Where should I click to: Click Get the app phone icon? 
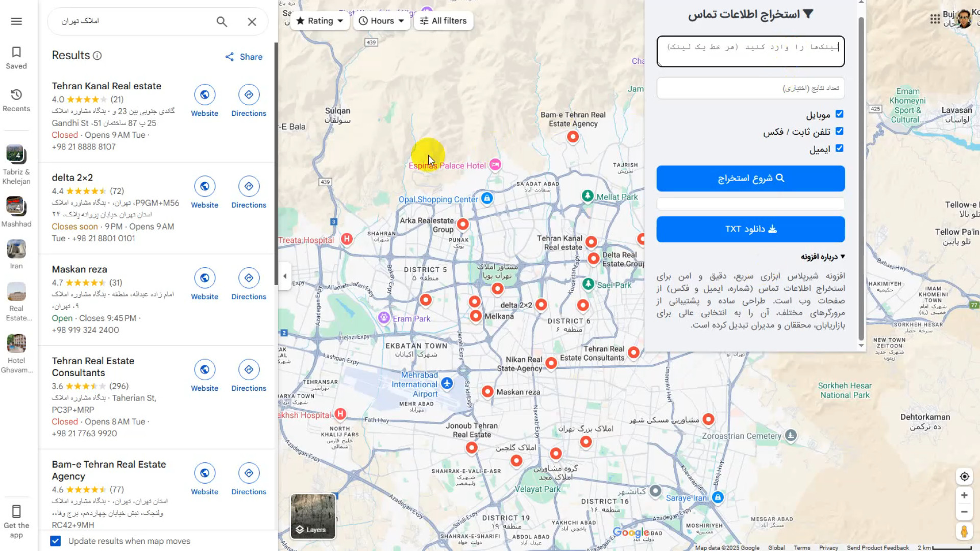[x=16, y=511]
